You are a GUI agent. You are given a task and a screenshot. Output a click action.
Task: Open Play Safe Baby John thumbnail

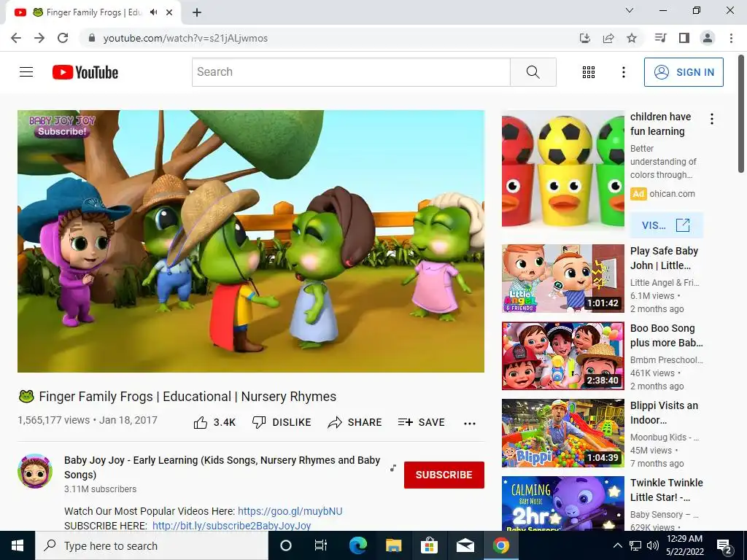click(x=562, y=279)
